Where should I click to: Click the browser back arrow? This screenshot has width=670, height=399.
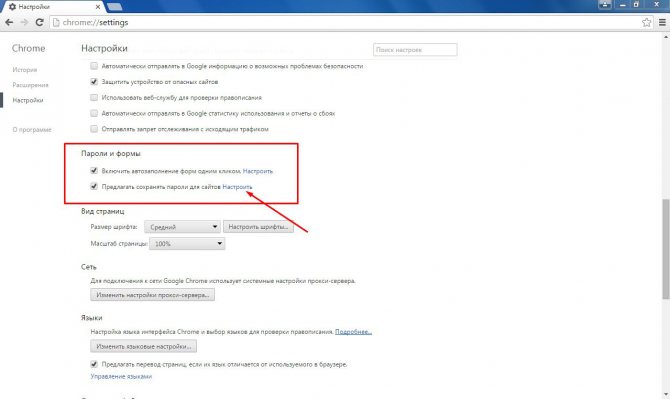[x=9, y=22]
